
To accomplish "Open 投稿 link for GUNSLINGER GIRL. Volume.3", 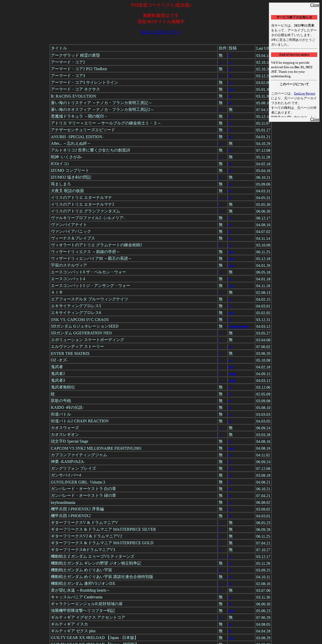I will [230, 482].
